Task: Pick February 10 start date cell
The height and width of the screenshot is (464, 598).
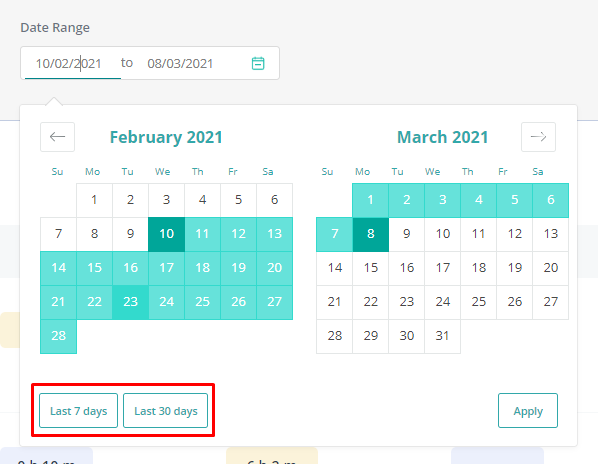Action: [166, 234]
